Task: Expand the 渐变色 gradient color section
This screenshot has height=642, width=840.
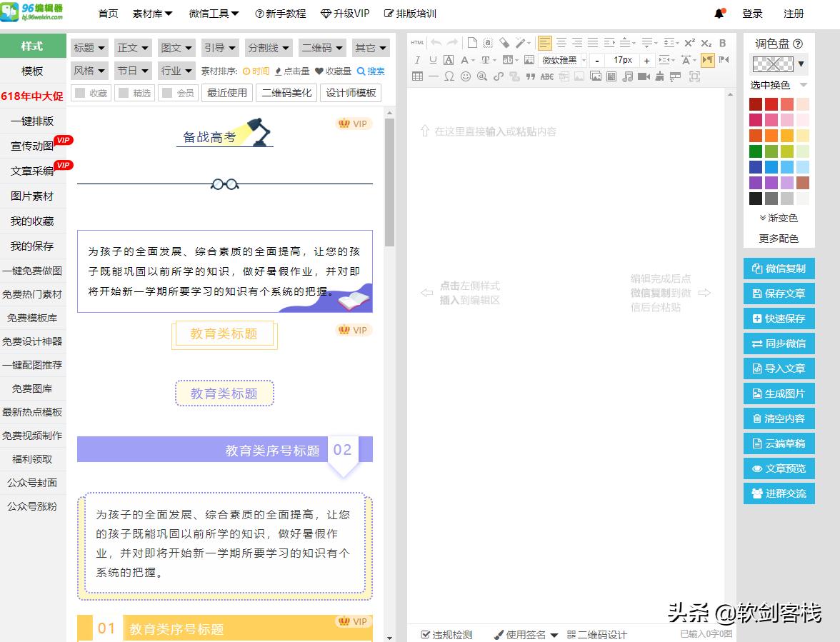Action: pyautogui.click(x=778, y=218)
